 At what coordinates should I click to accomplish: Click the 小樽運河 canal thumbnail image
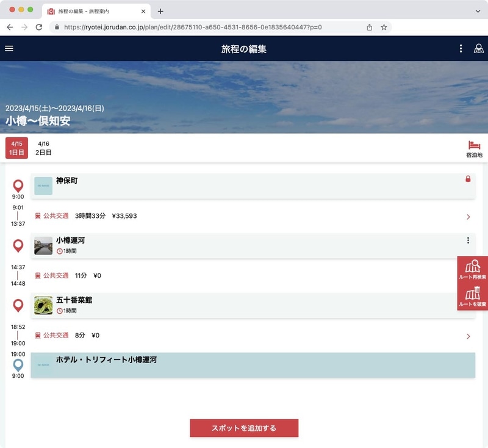(43, 245)
